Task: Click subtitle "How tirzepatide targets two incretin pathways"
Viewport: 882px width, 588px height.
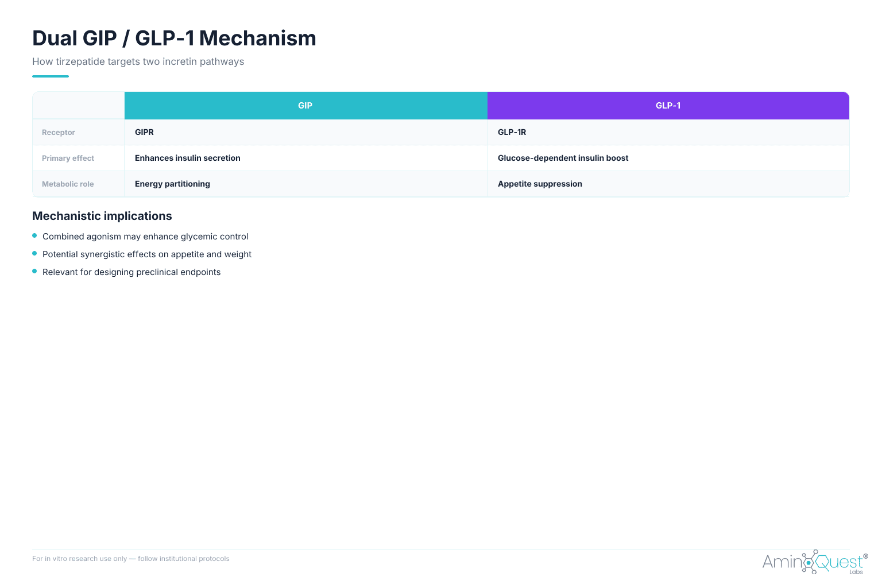Action: (138, 61)
